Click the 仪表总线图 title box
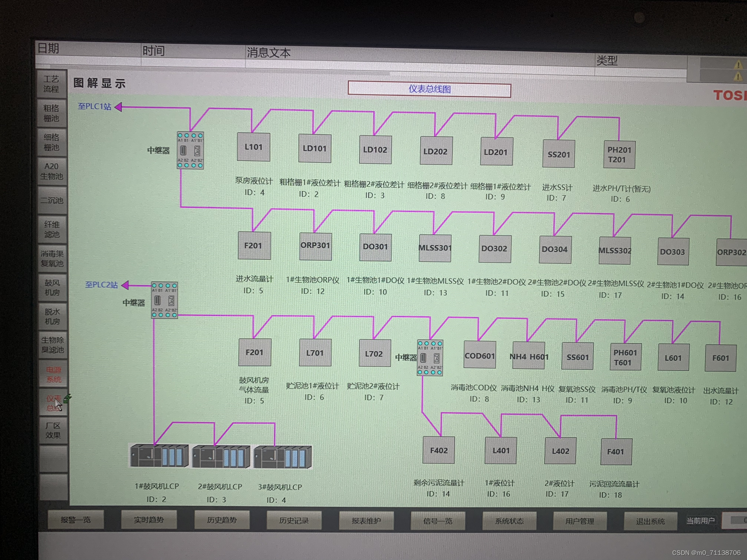Image resolution: width=747 pixels, height=560 pixels. tap(429, 89)
